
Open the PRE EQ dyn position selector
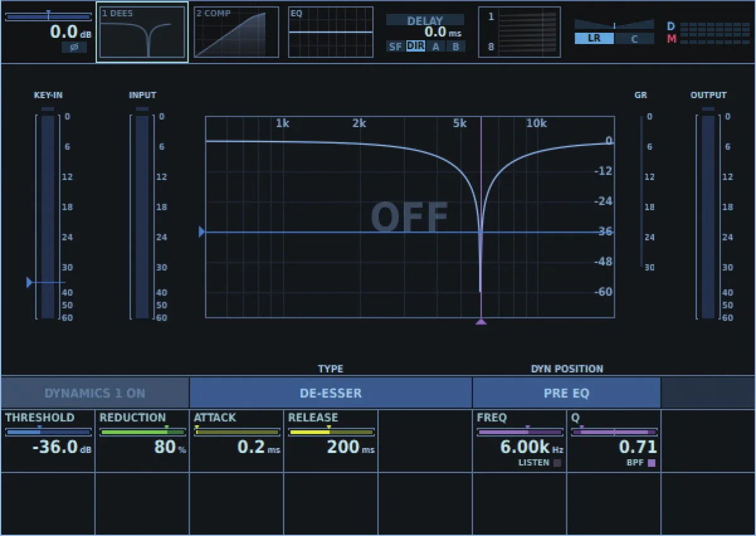566,393
